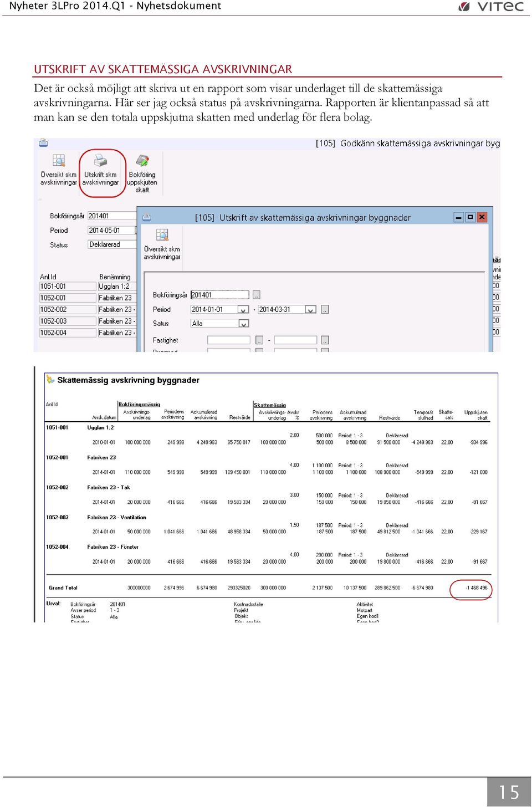Select the Anl.Id cell 1052-004 in grid
The height and width of the screenshot is (807, 532).
(68, 333)
